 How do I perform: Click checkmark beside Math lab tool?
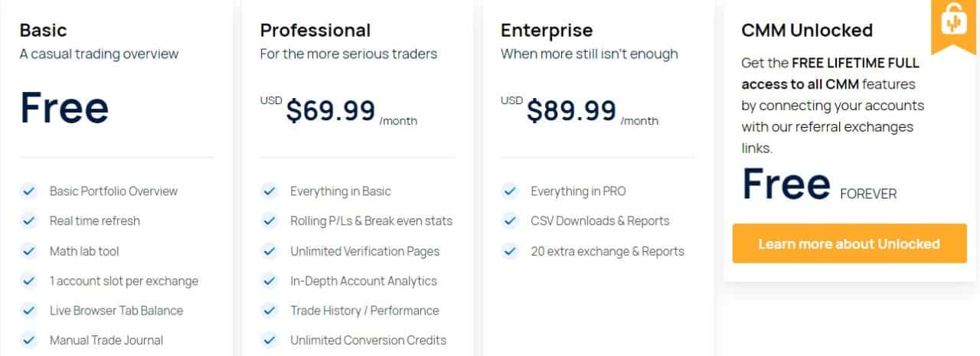click(29, 250)
